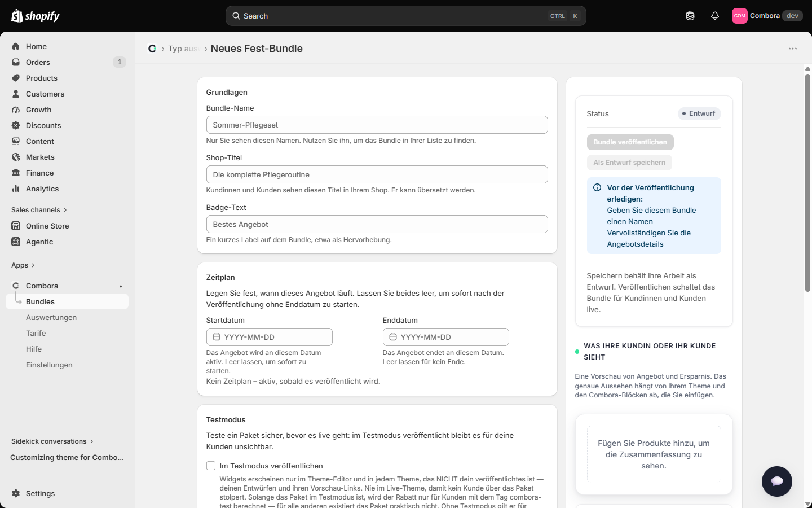This screenshot has height=508, width=812.
Task: Select Bundles under Combora
Action: 68,301
